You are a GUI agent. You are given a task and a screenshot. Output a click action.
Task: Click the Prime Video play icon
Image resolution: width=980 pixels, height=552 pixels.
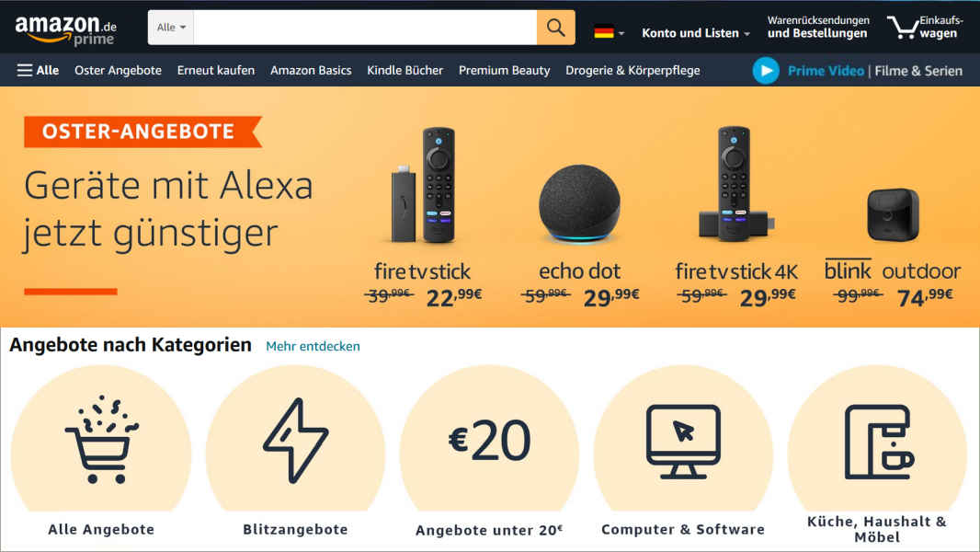(766, 71)
